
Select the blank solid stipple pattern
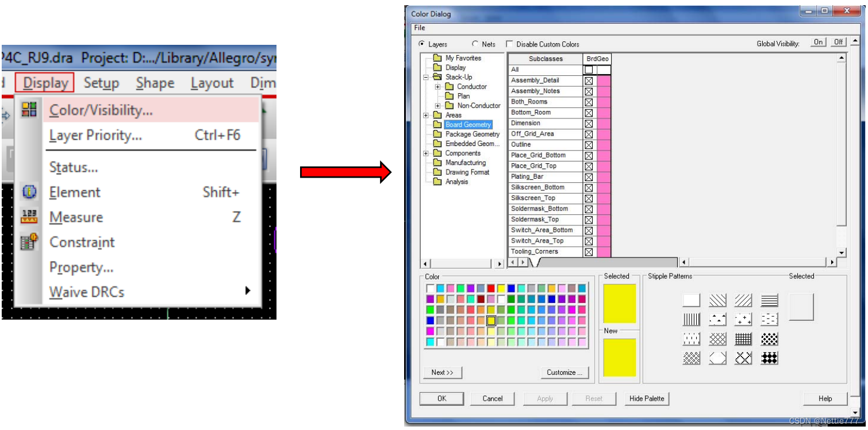click(692, 300)
